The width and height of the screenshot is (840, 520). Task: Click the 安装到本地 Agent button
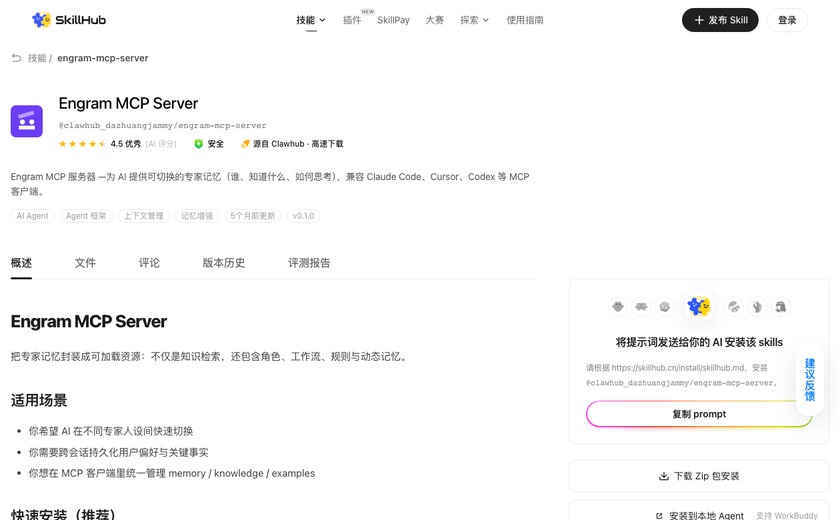click(699, 511)
